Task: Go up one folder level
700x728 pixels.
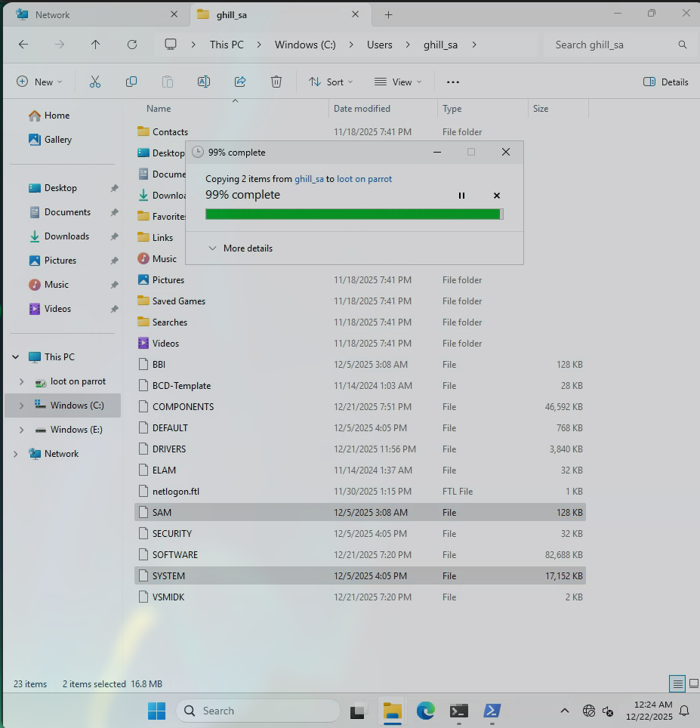Action: [95, 45]
